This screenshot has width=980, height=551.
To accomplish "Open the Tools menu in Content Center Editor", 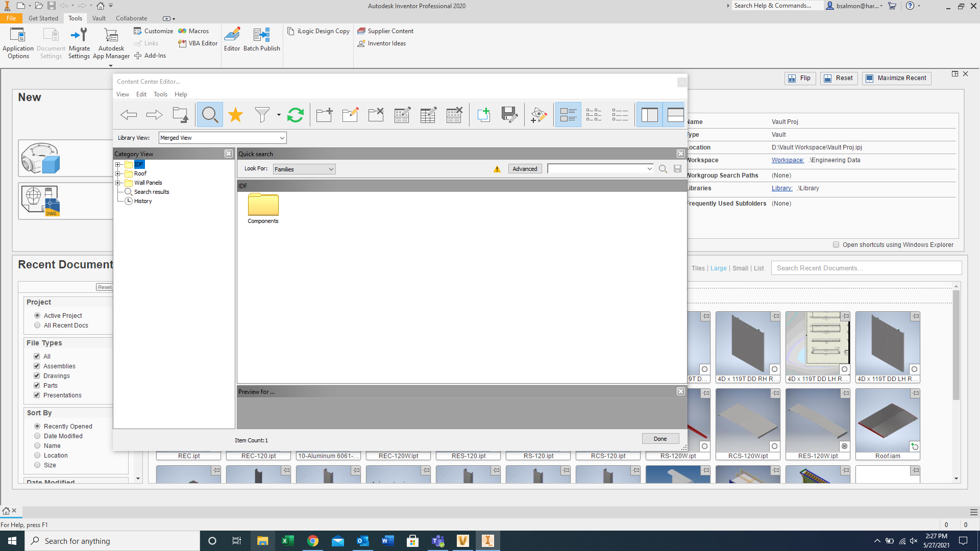I will [x=160, y=94].
